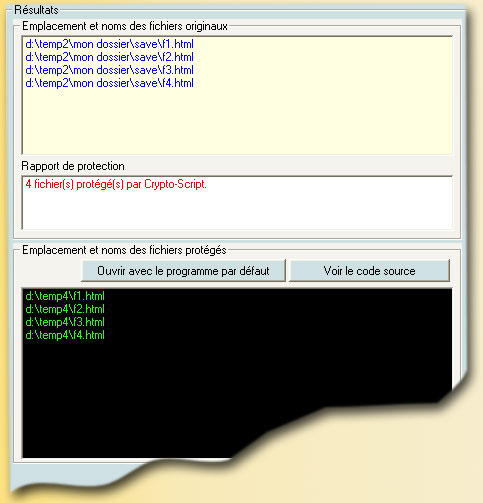483x503 pixels.
Task: Click 'Emplacement et noms des fichiers protégés' heading
Action: (124, 250)
